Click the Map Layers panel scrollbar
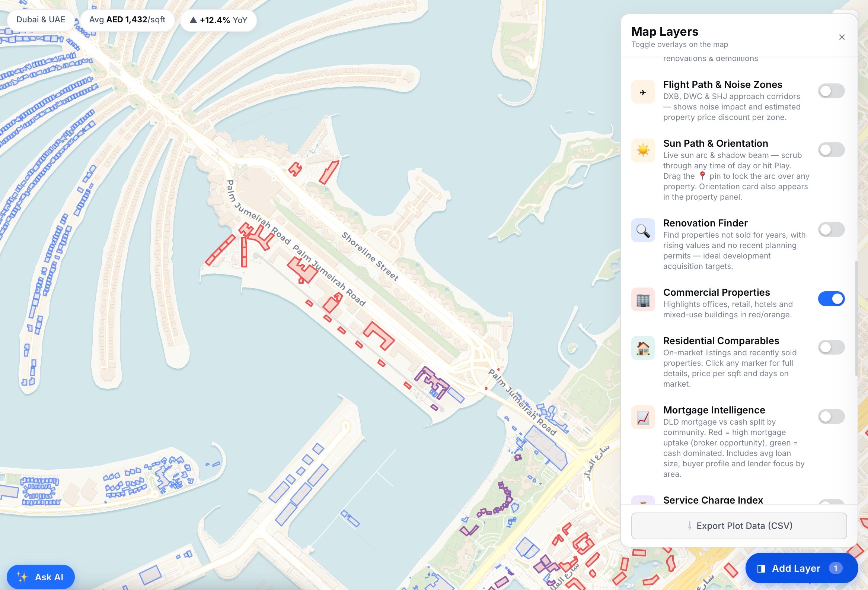The image size is (868, 590). [856, 318]
